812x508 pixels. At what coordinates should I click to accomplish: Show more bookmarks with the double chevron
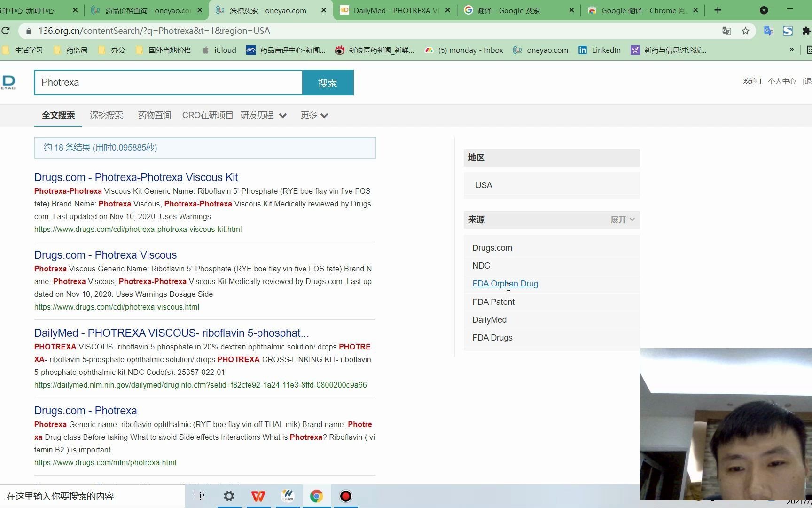point(791,49)
